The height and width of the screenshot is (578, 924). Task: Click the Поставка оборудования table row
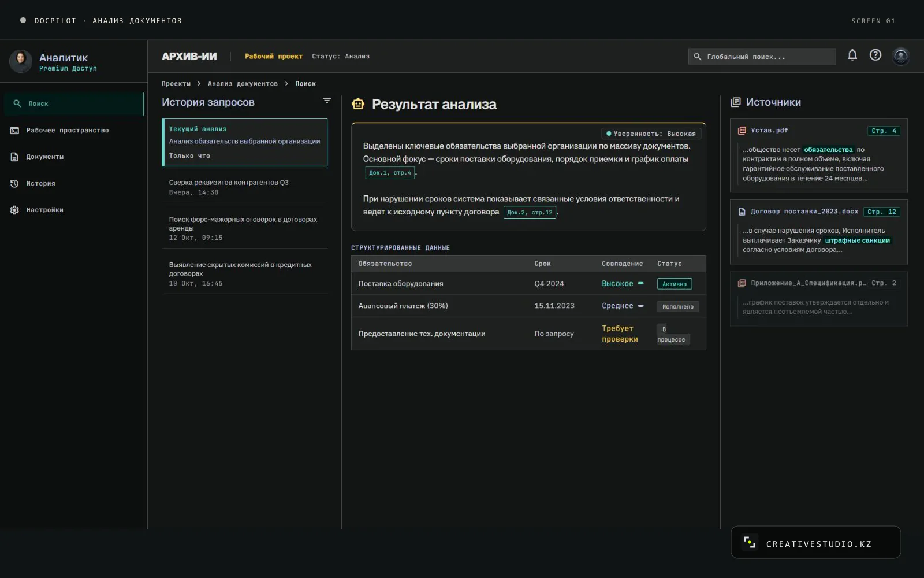click(528, 284)
